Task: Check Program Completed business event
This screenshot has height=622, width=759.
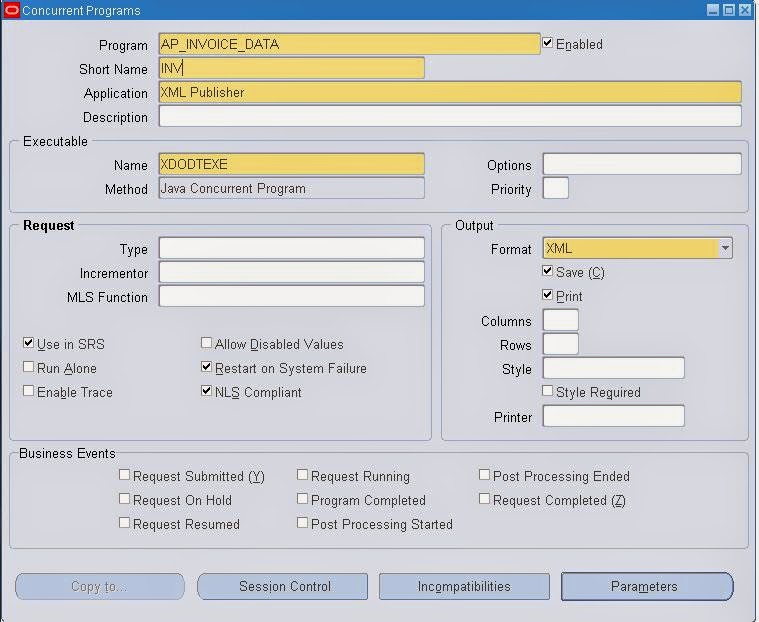Action: (x=303, y=499)
